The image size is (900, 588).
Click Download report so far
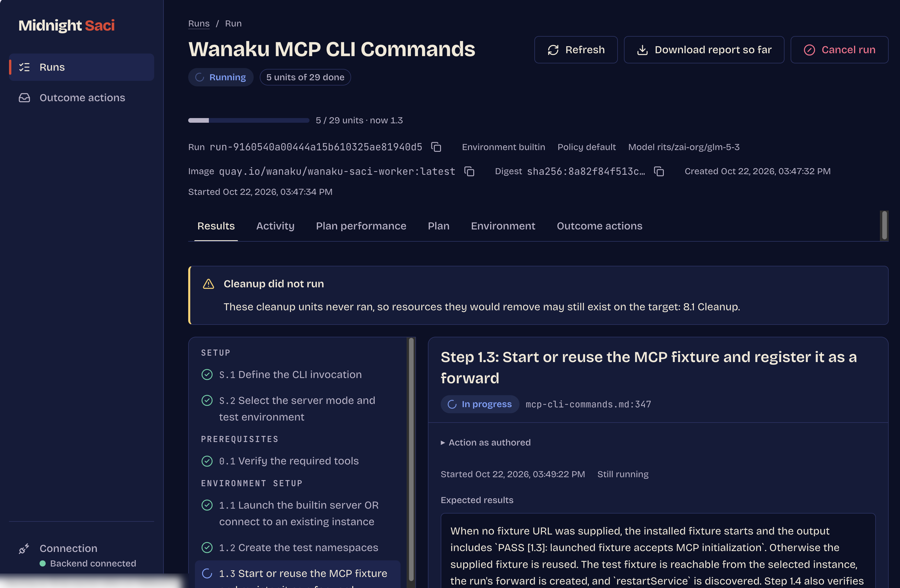704,50
